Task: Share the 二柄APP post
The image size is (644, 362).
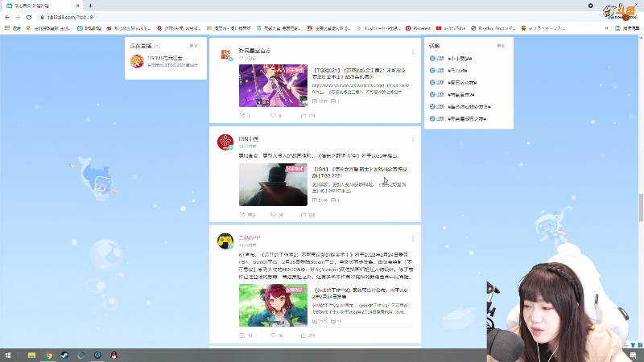Action: click(246, 335)
